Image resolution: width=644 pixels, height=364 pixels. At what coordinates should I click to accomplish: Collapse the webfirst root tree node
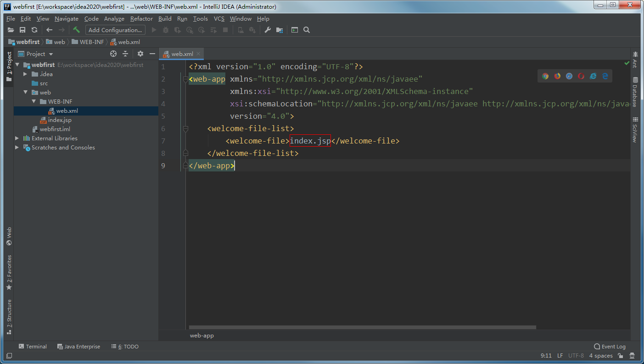[17, 65]
